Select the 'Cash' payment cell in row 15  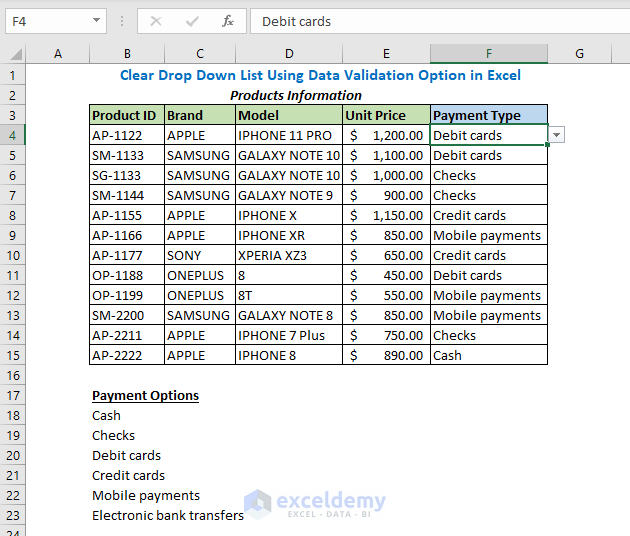tap(489, 356)
